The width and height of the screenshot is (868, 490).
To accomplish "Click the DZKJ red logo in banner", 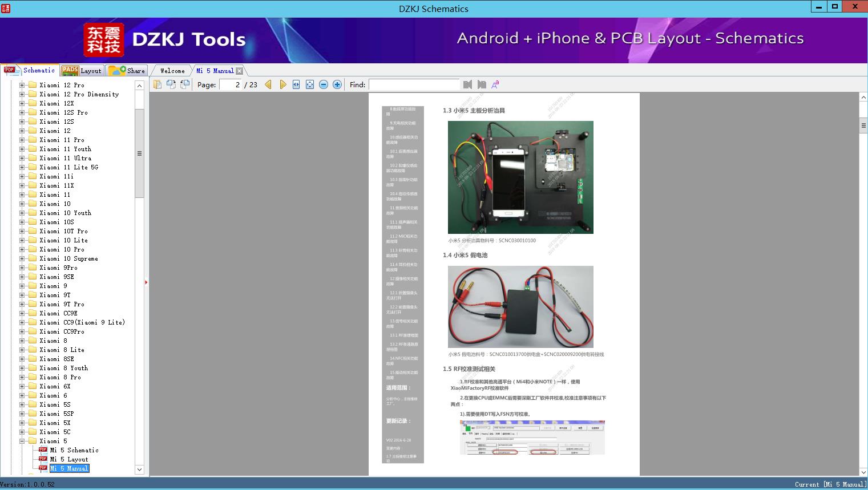I will tap(104, 40).
